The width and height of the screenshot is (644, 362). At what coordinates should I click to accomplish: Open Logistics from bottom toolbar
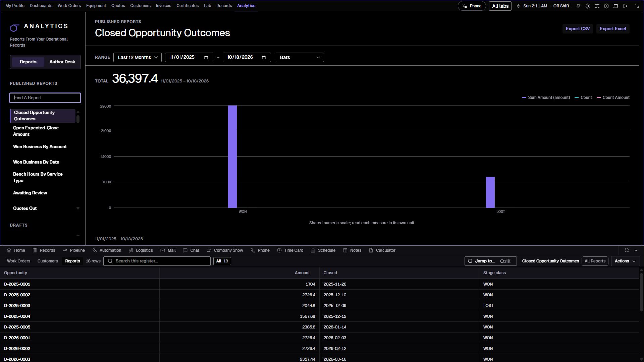coord(141,250)
